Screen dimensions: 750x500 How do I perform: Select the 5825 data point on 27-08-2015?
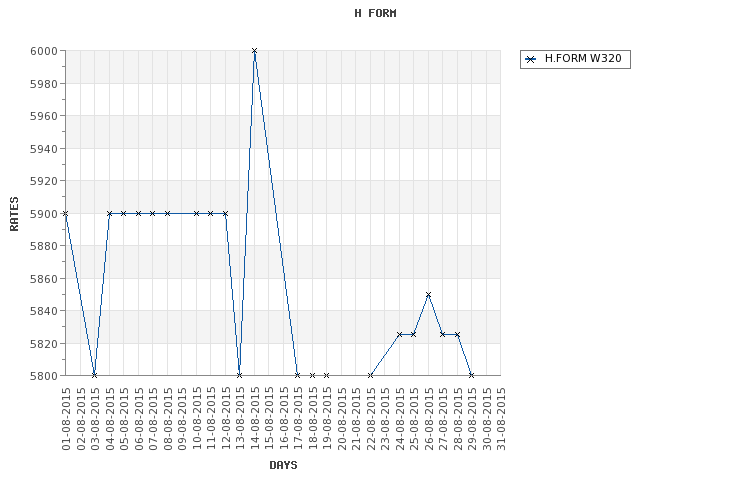coord(443,334)
